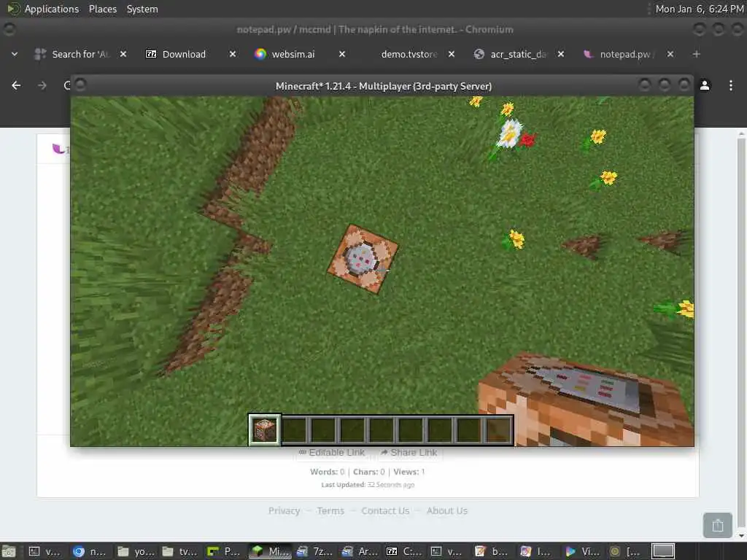The width and height of the screenshot is (747, 560).
Task: Click the Chromium window menu button in title bar
Action: [9, 29]
